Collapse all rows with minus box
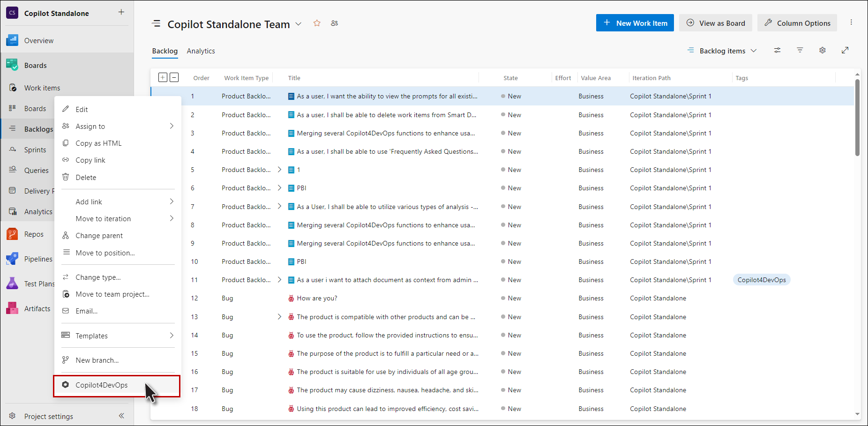868x426 pixels. click(174, 77)
